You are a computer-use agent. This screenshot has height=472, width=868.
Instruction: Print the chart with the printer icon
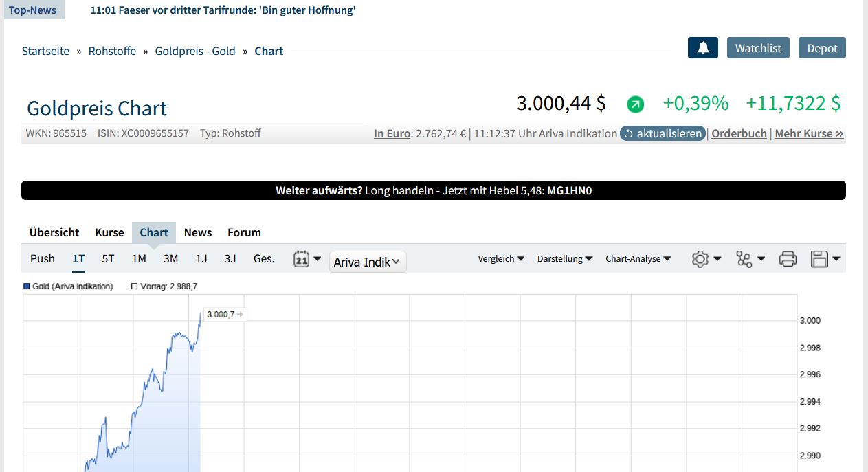click(788, 259)
